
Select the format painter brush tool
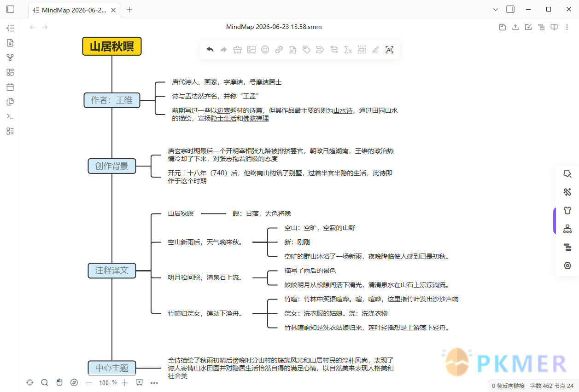[237, 50]
